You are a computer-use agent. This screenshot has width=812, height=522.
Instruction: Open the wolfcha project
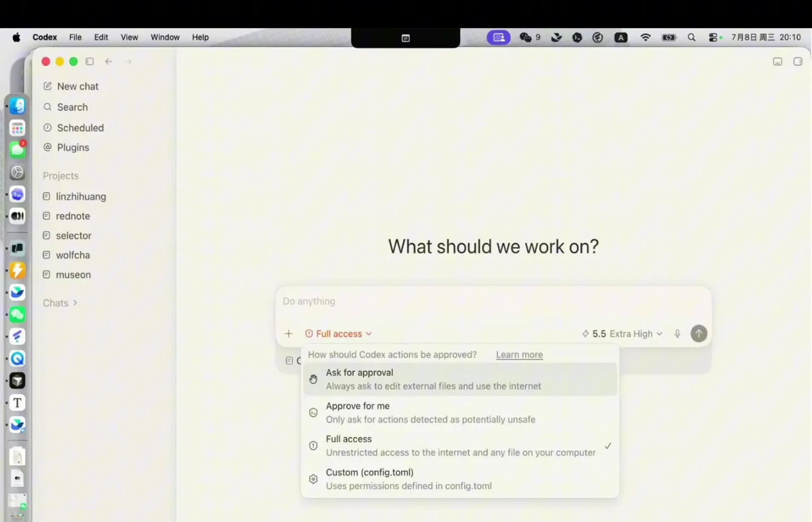pyautogui.click(x=66, y=255)
